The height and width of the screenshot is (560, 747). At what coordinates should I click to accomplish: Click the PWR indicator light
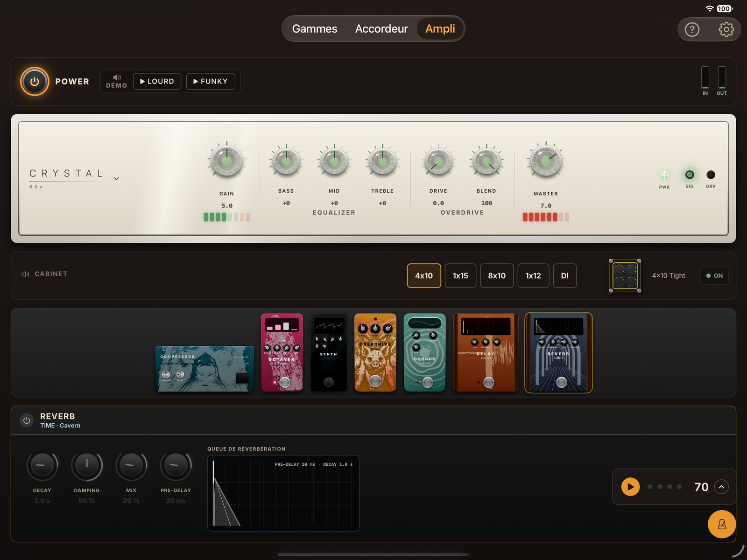(x=664, y=175)
